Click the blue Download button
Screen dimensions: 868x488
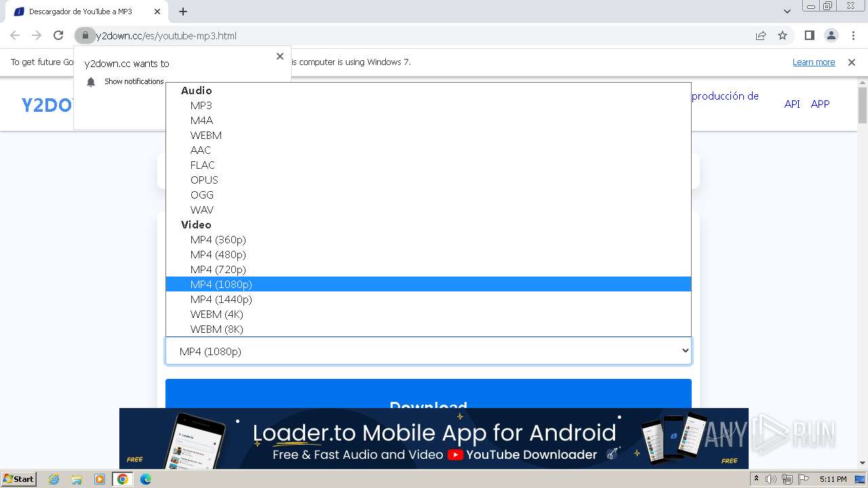(x=429, y=394)
